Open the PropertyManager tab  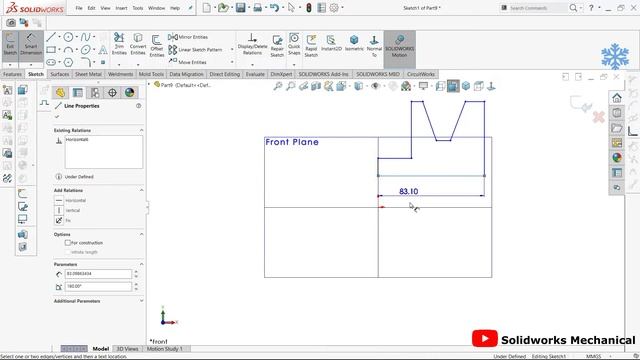pyautogui.click(x=78, y=93)
